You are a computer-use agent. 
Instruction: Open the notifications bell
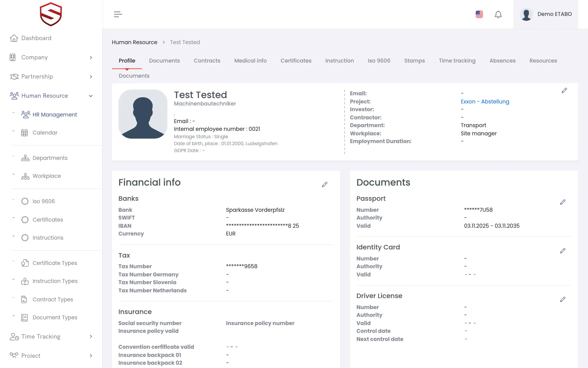[x=498, y=14]
